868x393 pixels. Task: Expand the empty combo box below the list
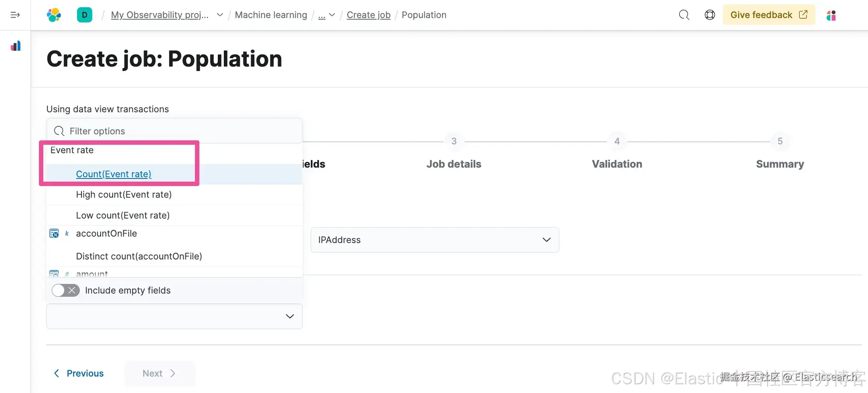point(174,316)
